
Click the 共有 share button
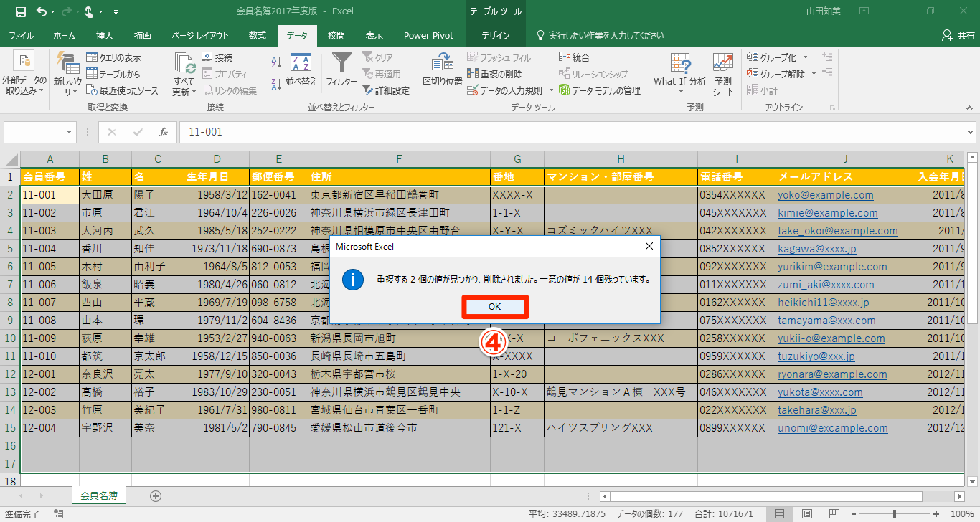tap(958, 35)
